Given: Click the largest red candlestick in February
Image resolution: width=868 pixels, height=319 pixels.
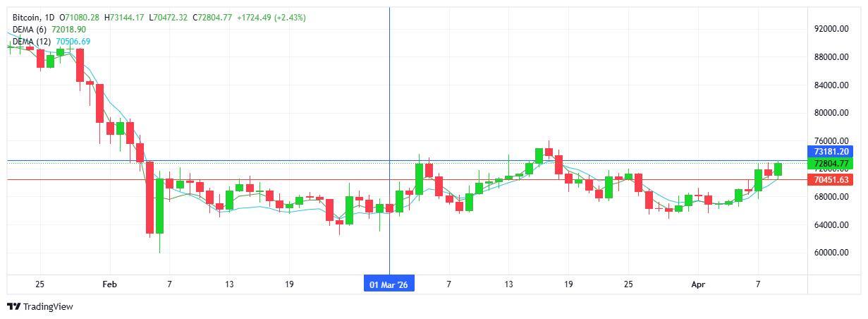Looking at the screenshot, I should 149,198.
